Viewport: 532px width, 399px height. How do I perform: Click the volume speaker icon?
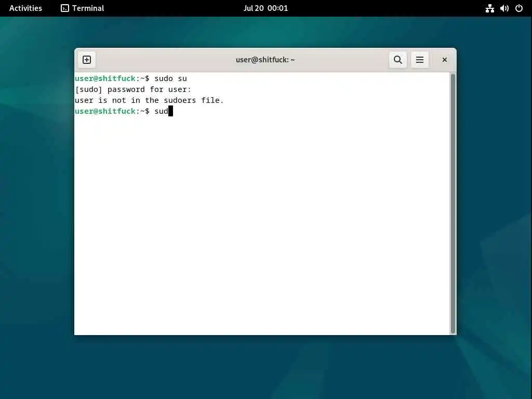(504, 8)
